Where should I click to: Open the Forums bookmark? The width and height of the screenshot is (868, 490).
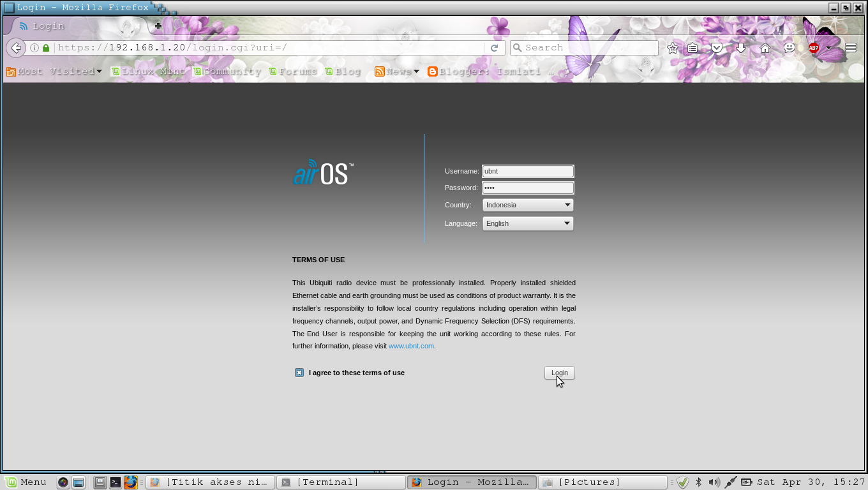pyautogui.click(x=293, y=71)
